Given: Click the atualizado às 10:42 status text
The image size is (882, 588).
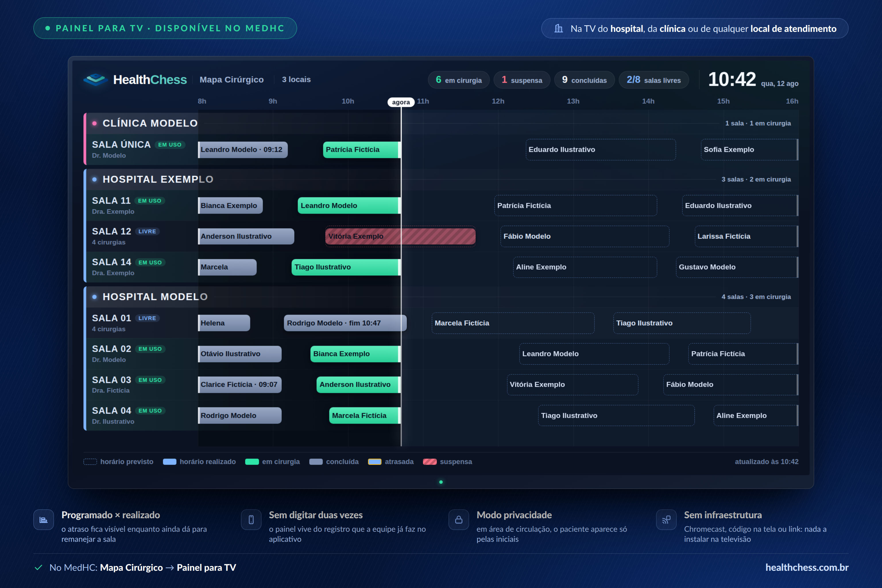Looking at the screenshot, I should [x=767, y=462].
